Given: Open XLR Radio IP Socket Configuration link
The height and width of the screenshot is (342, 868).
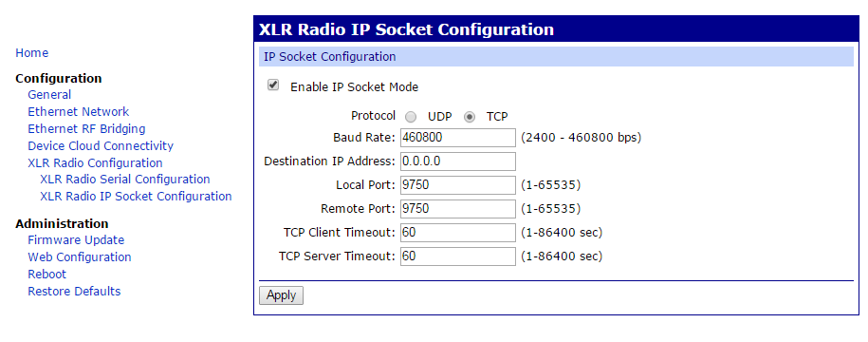Looking at the screenshot, I should click(136, 197).
